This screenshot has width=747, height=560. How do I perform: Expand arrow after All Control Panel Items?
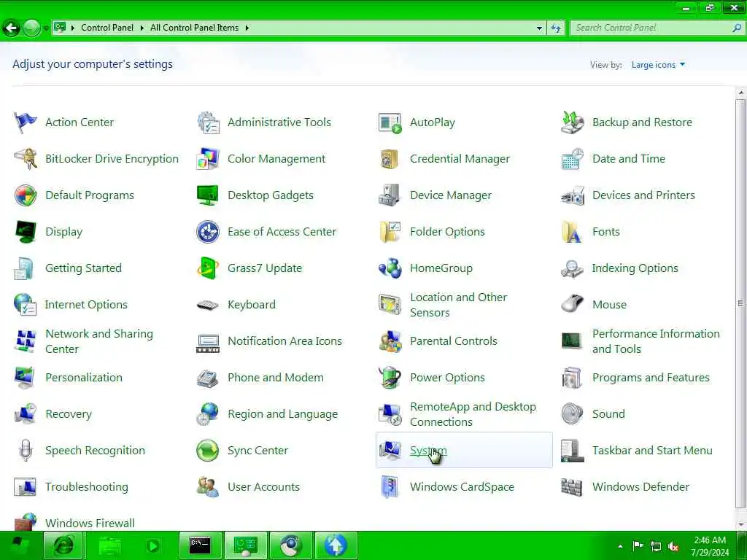coord(247,28)
